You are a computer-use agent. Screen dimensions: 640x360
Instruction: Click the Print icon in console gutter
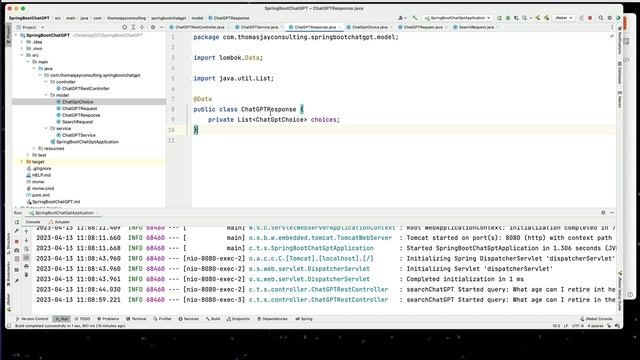27,266
